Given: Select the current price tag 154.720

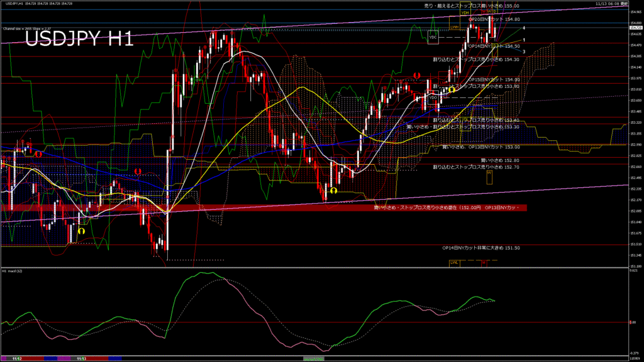Looking at the screenshot, I should (635, 27).
